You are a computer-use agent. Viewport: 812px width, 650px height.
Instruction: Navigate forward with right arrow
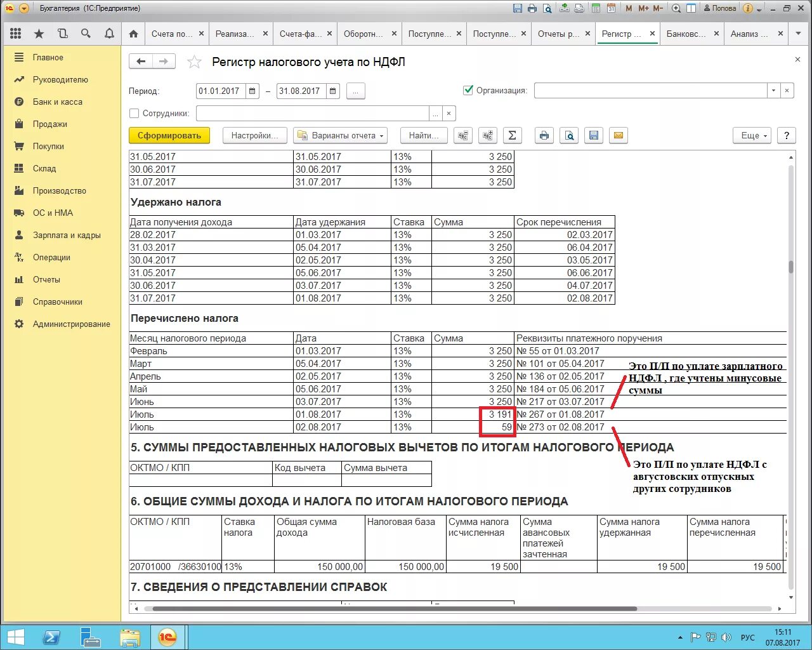(x=164, y=62)
